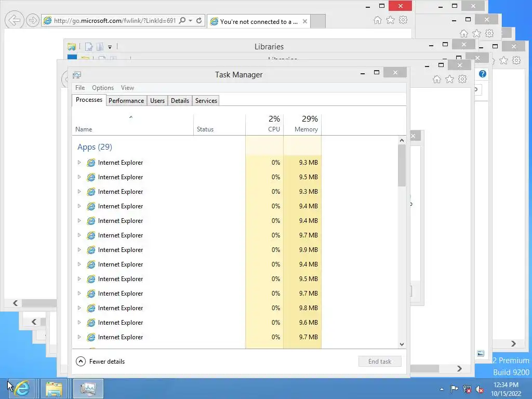The height and width of the screenshot is (399, 532).
Task: Click the 9.9 MB memory value
Action: pos(309,250)
